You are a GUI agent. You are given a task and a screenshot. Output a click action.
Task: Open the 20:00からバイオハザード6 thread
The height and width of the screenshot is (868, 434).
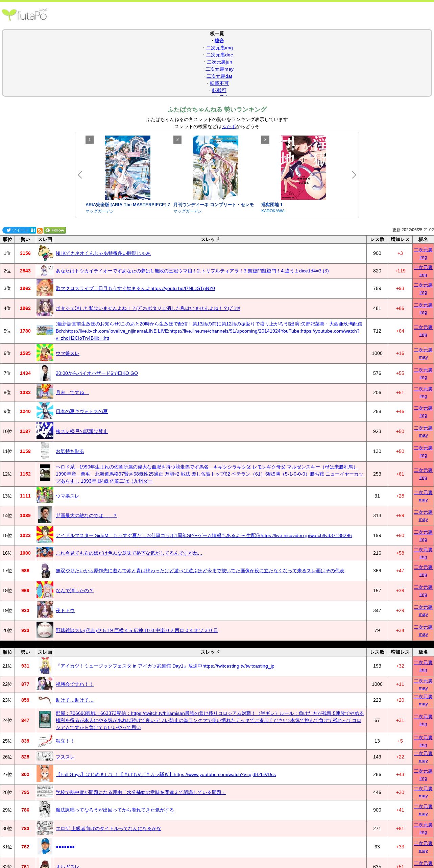[97, 373]
